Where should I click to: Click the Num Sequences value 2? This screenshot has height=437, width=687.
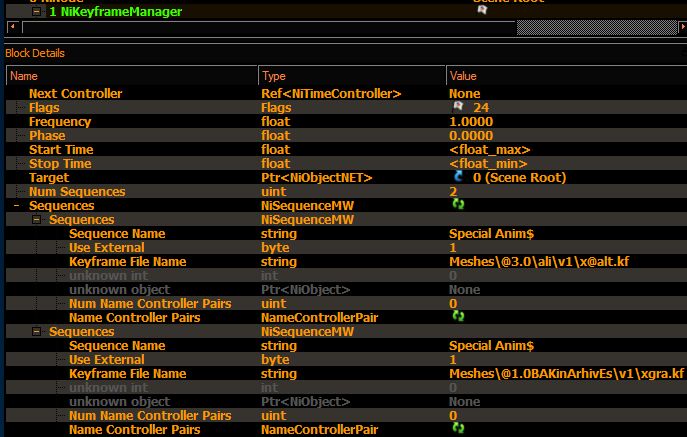pyautogui.click(x=453, y=192)
